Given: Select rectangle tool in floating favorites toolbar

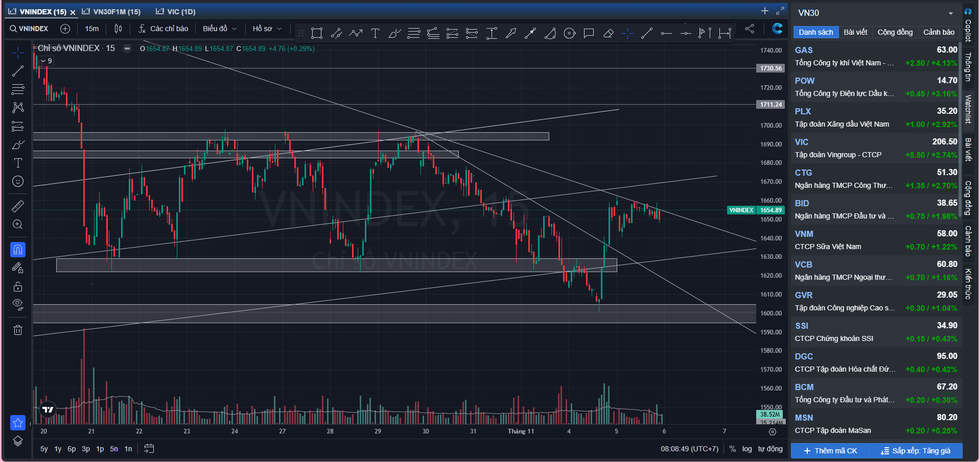Looking at the screenshot, I should [317, 33].
